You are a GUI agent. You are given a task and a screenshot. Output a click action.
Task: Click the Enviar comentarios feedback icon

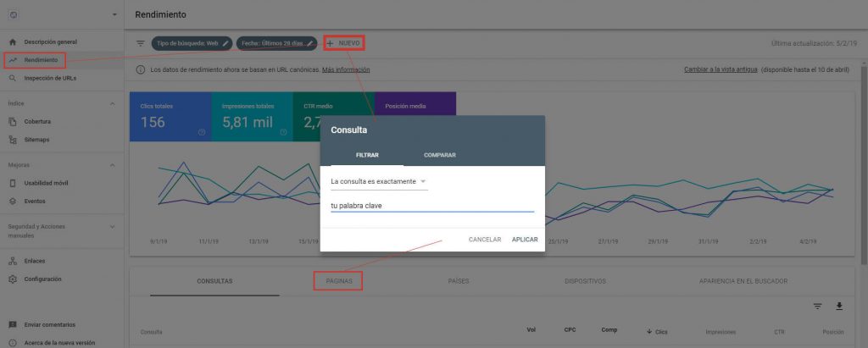point(13,325)
